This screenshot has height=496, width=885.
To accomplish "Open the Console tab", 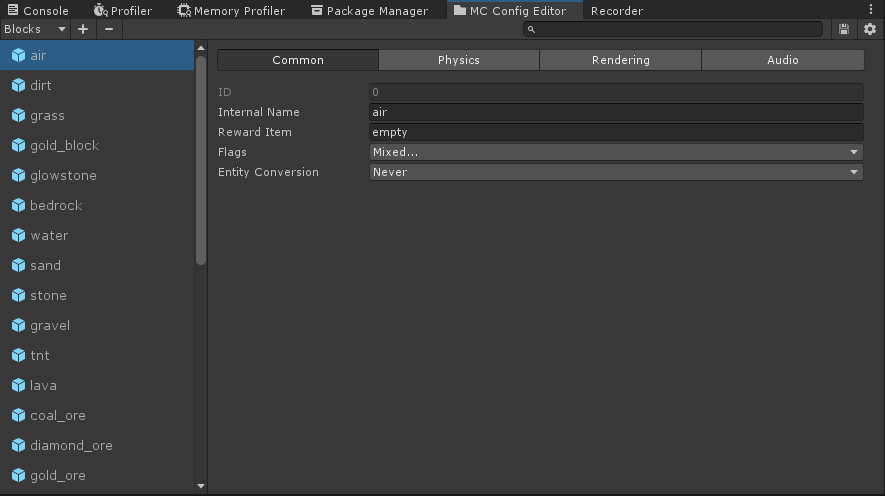I will pyautogui.click(x=38, y=10).
